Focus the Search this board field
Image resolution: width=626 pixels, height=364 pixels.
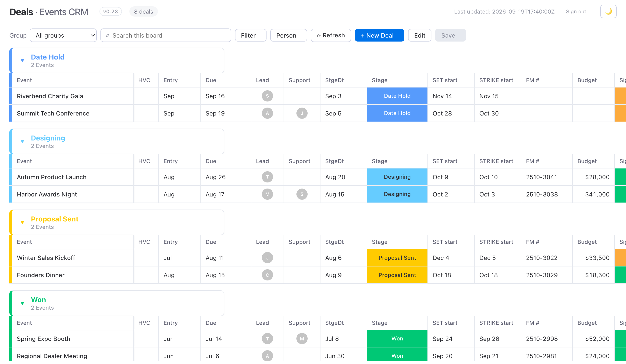166,35
